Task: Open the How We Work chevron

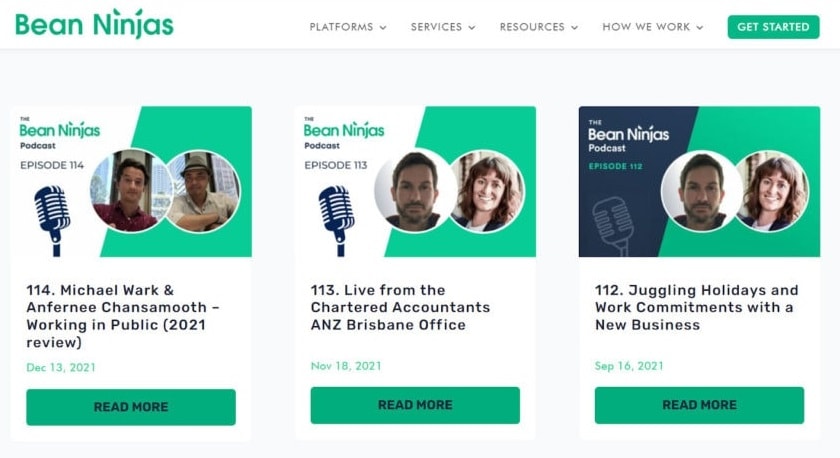Action: [x=700, y=28]
